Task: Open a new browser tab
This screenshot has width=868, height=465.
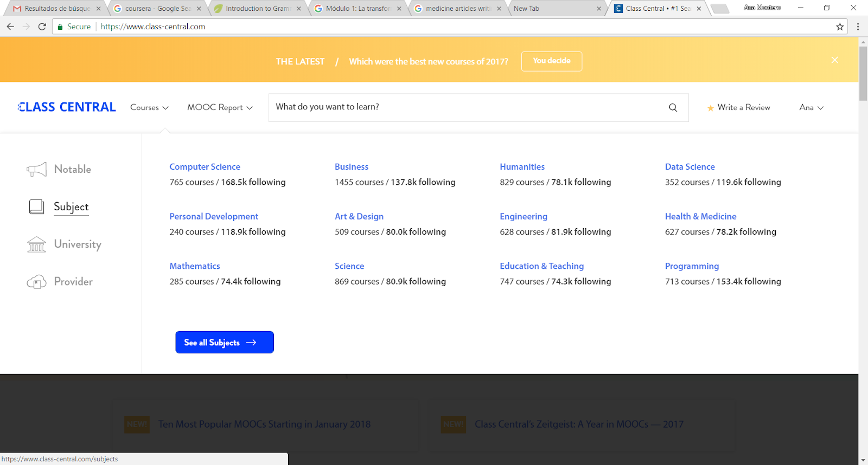Action: point(719,9)
